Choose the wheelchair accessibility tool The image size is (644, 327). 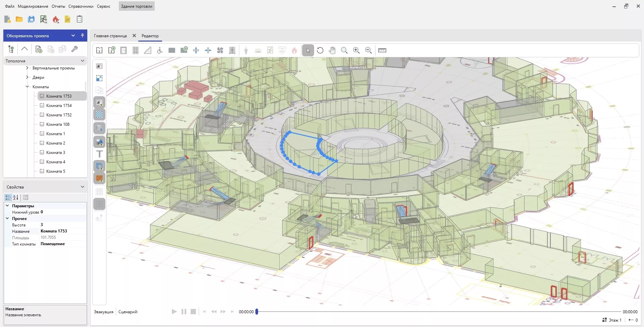point(160,50)
